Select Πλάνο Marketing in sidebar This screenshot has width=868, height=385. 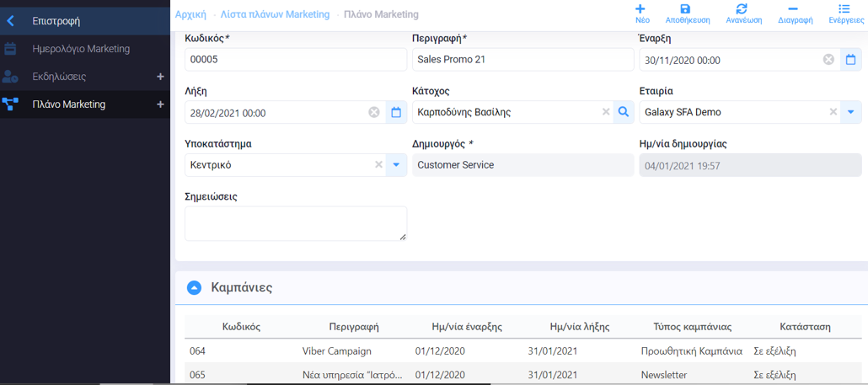tap(69, 104)
